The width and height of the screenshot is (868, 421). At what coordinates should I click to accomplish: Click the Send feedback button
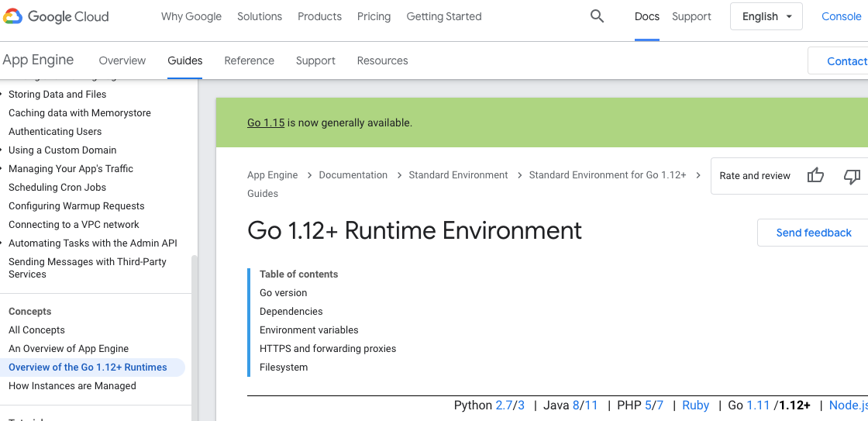(813, 233)
